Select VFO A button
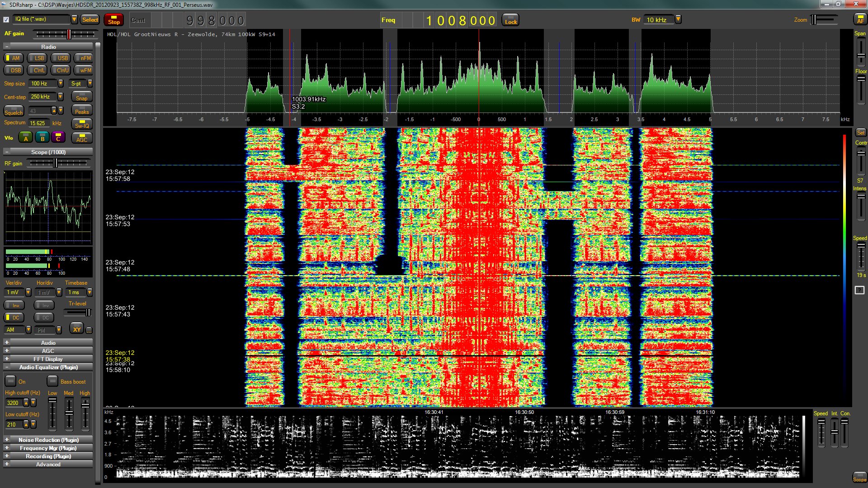This screenshot has width=868, height=488. pyautogui.click(x=25, y=138)
